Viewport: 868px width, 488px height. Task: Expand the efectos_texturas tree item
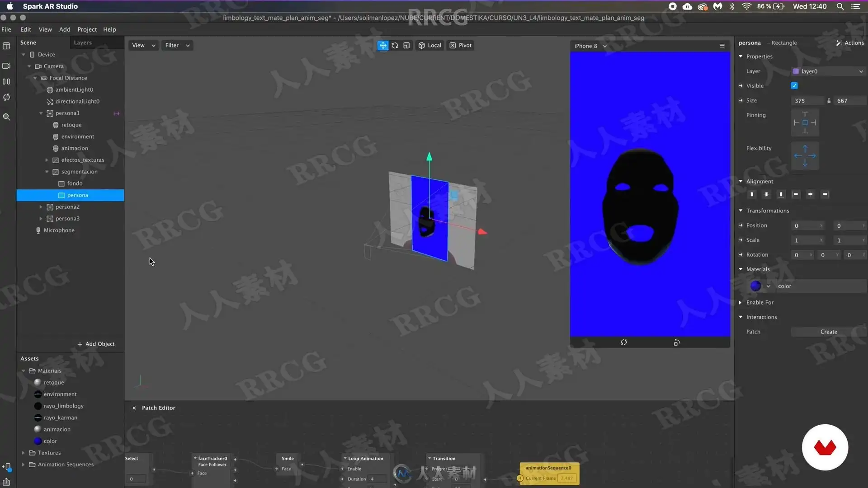pyautogui.click(x=47, y=160)
